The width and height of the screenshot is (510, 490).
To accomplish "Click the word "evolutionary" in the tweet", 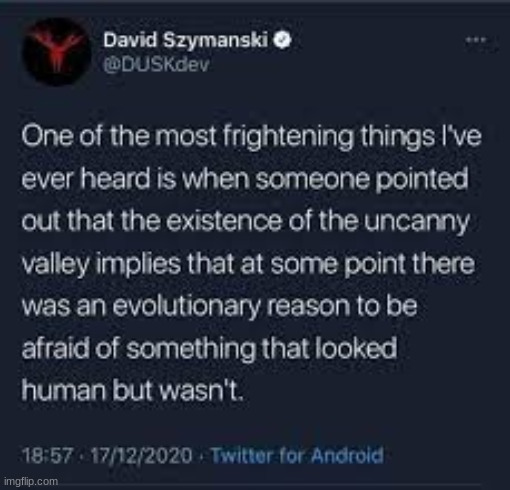I will (187, 307).
